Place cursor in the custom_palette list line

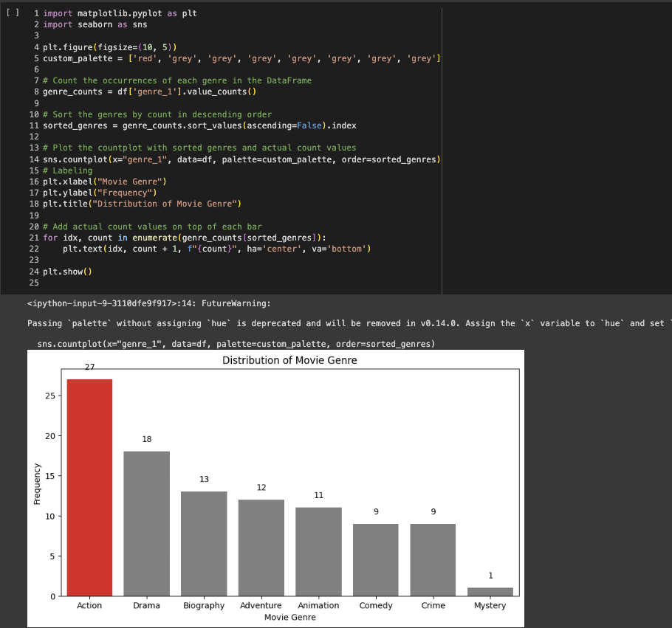(241, 58)
